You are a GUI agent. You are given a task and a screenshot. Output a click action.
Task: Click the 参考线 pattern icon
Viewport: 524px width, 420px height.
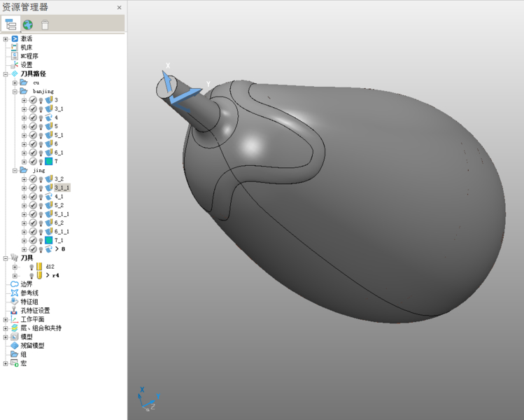coord(15,293)
